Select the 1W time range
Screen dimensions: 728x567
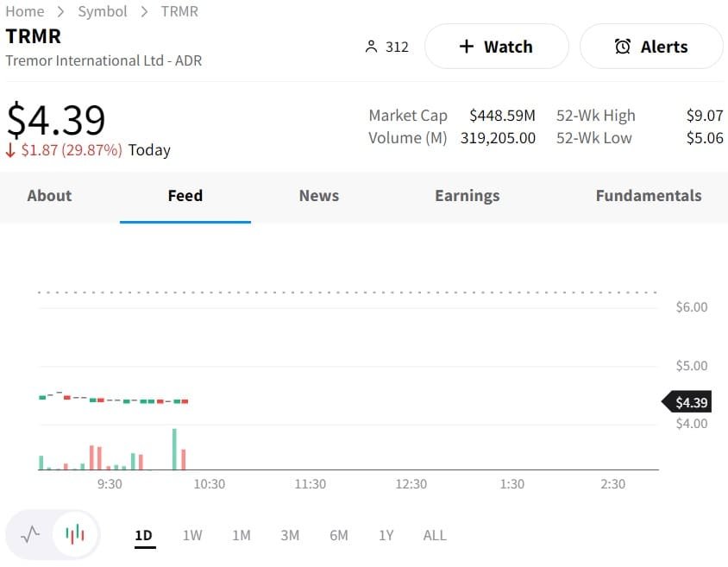click(x=192, y=535)
